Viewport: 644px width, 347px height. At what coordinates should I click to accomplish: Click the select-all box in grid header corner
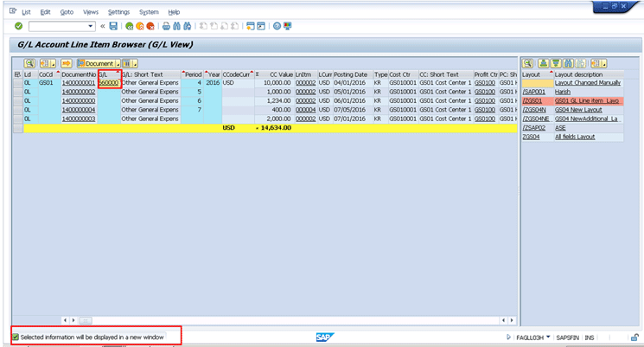click(x=18, y=74)
